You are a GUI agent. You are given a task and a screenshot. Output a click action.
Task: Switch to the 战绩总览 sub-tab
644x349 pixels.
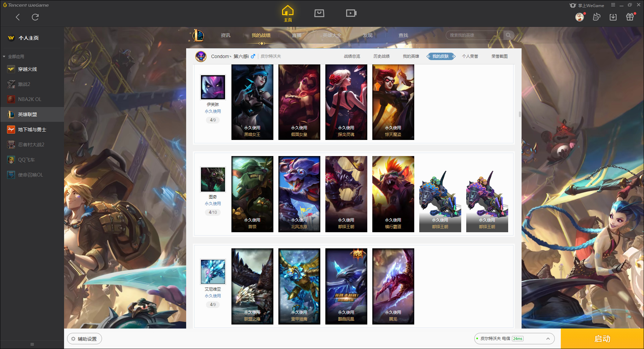(x=352, y=56)
